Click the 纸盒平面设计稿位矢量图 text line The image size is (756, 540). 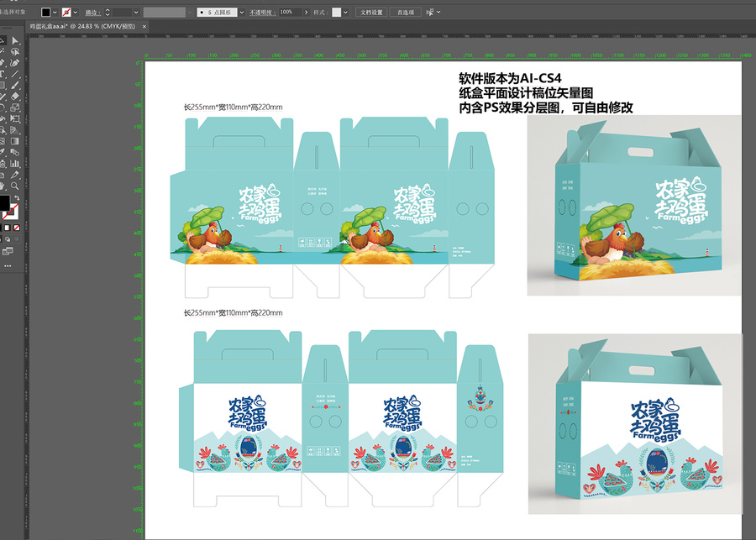526,92
